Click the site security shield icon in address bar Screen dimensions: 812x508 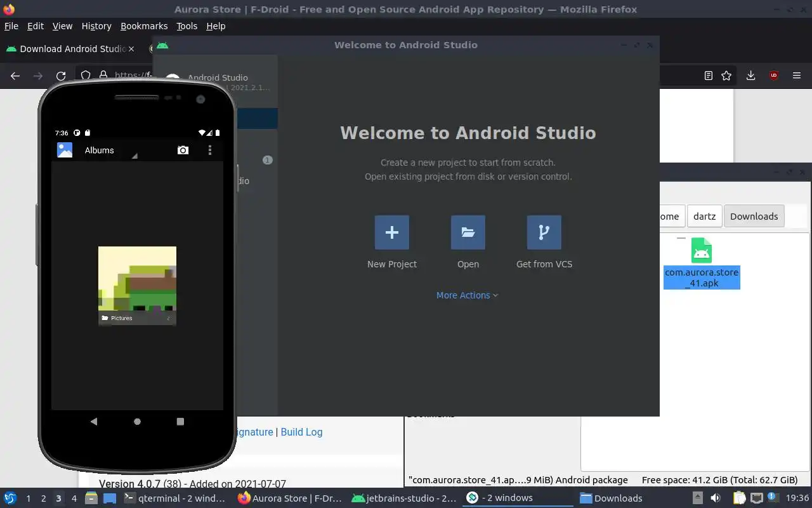[x=85, y=76]
